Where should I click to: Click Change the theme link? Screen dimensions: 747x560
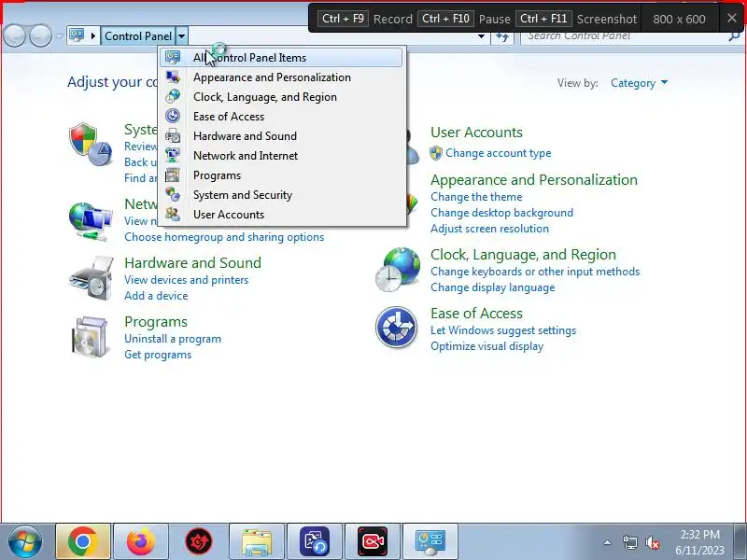coord(476,197)
